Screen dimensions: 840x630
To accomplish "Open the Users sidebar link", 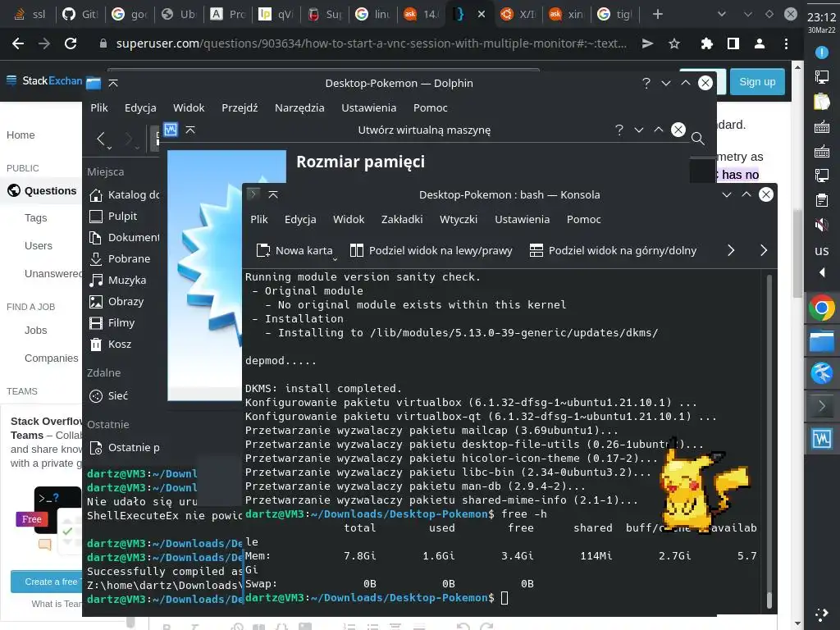I will pos(39,245).
